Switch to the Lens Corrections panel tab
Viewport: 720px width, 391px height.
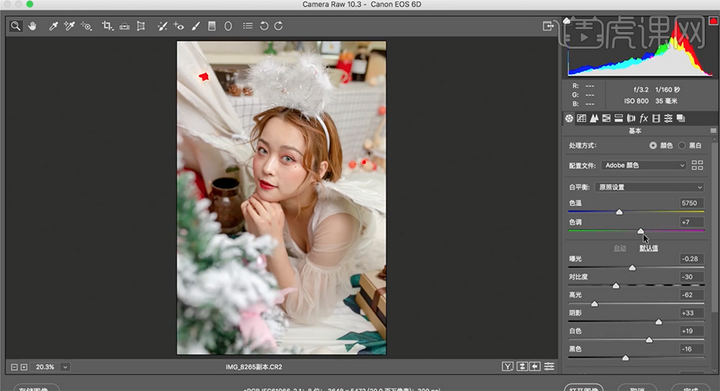[631, 118]
